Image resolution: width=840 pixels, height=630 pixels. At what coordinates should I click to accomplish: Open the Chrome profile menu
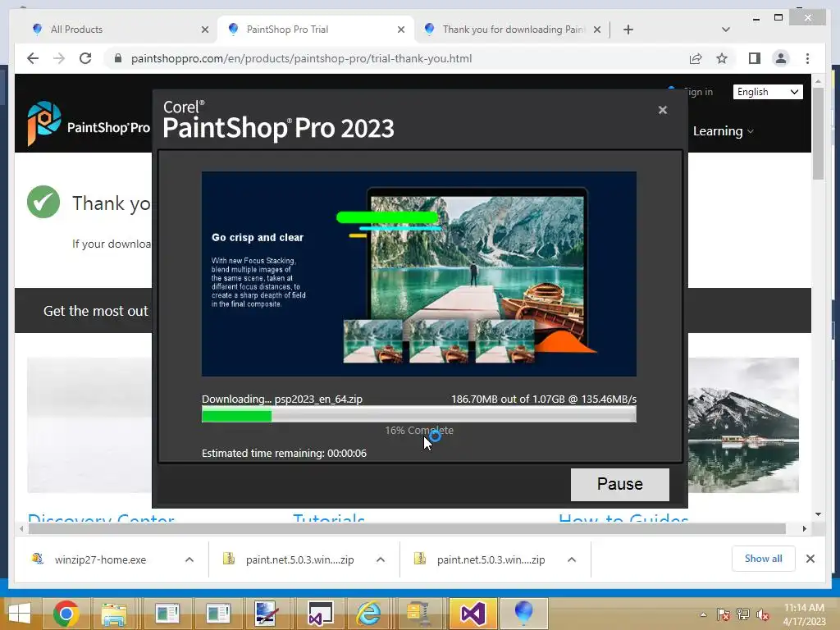(781, 58)
